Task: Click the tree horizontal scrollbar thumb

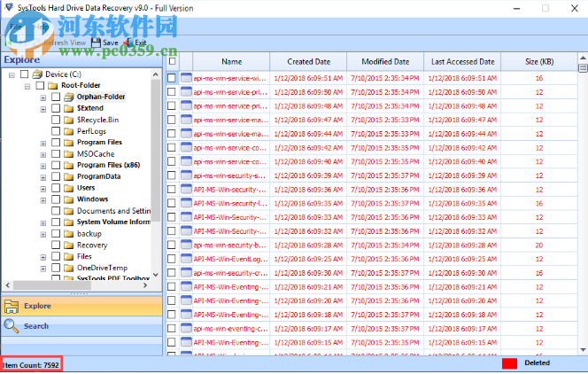Action: point(52,285)
